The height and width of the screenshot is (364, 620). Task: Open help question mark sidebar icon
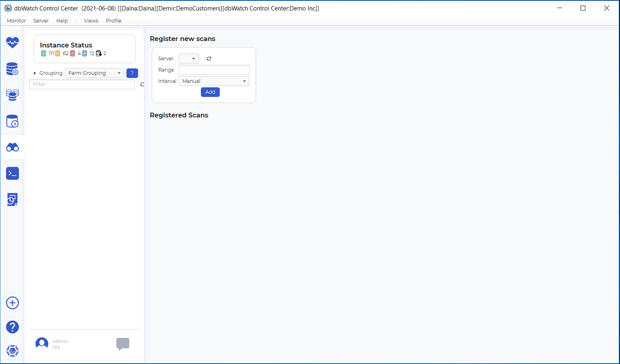12,327
